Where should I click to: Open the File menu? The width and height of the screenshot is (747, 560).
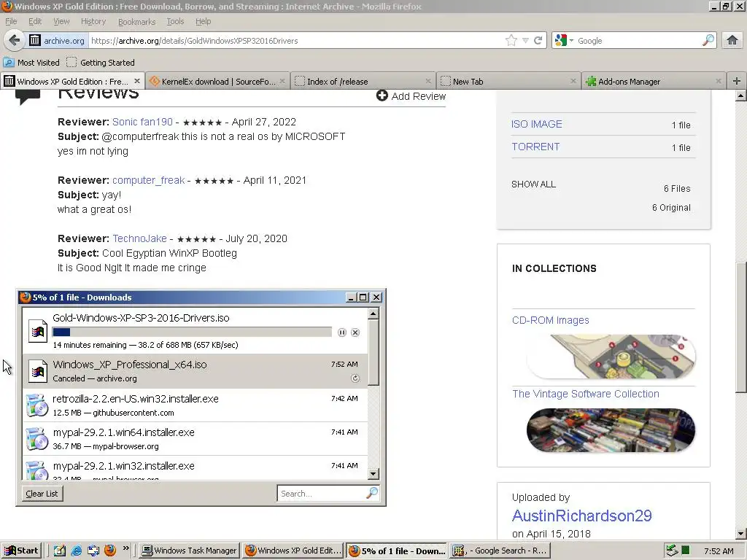[11, 21]
